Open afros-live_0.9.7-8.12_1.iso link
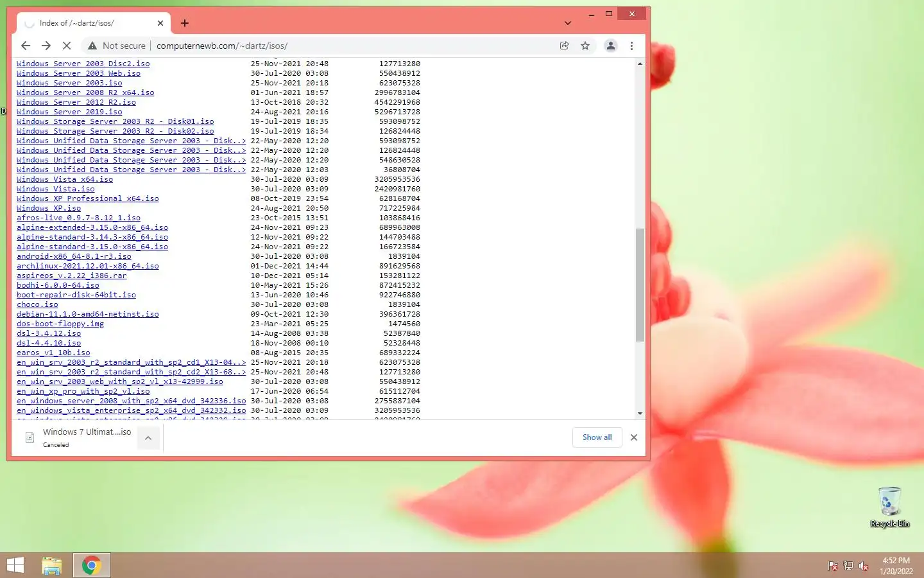 (78, 218)
